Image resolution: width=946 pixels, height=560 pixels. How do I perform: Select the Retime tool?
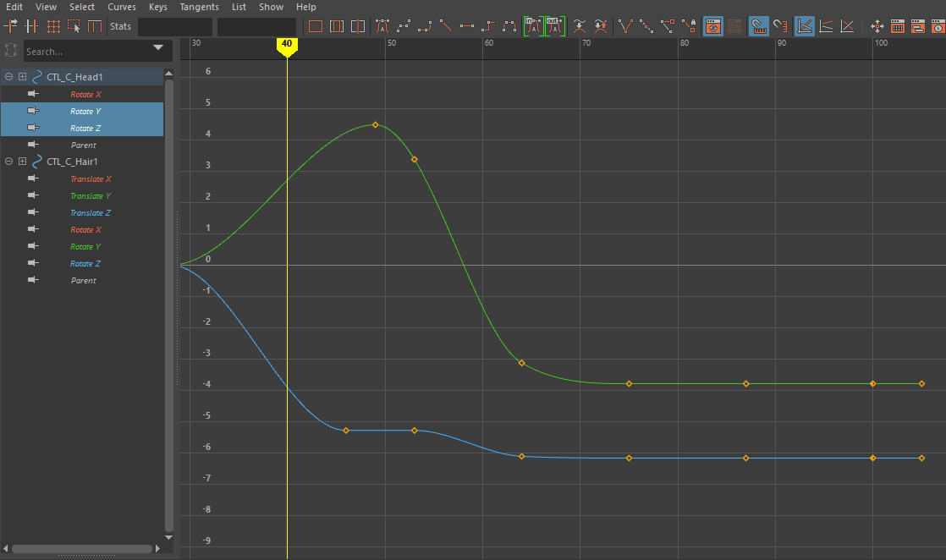click(96, 26)
